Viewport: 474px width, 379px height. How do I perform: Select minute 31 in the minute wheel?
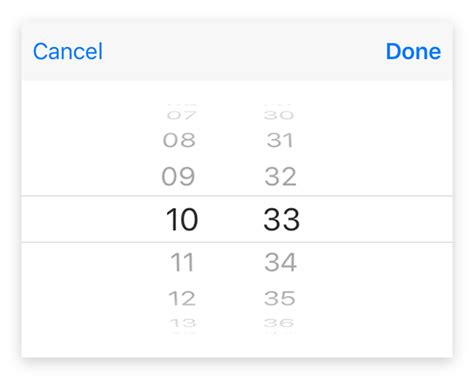[280, 140]
